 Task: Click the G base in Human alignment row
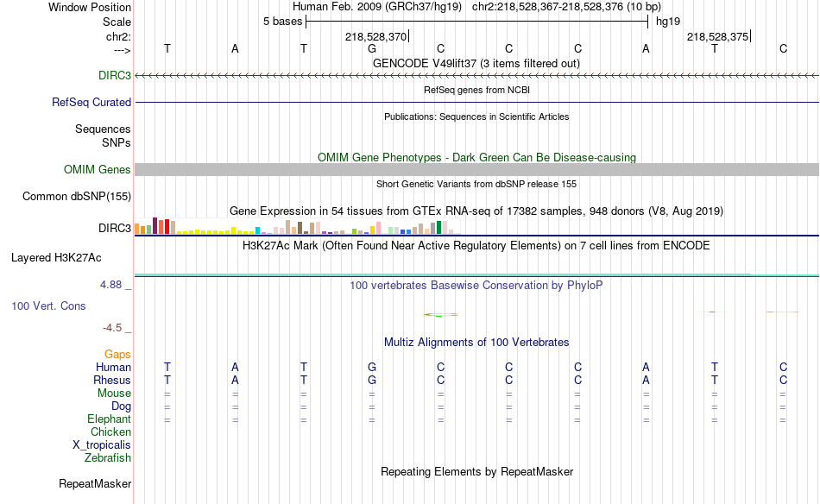pyautogui.click(x=372, y=367)
